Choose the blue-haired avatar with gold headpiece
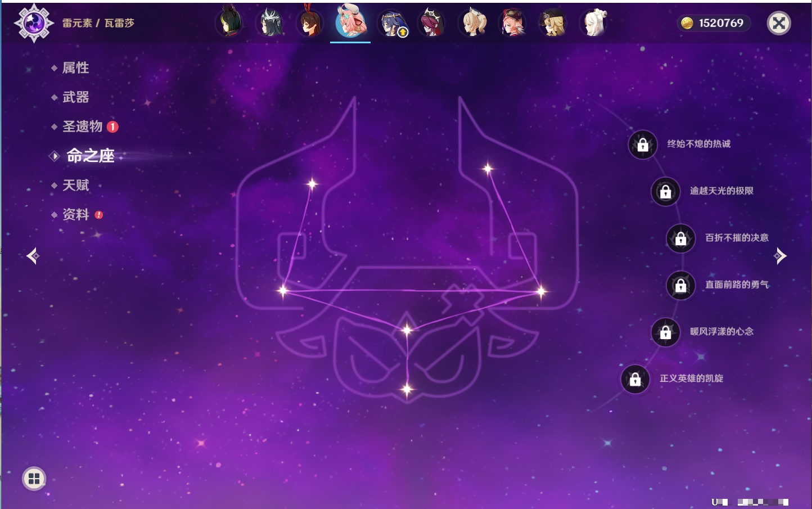The width and height of the screenshot is (812, 509). point(391,22)
